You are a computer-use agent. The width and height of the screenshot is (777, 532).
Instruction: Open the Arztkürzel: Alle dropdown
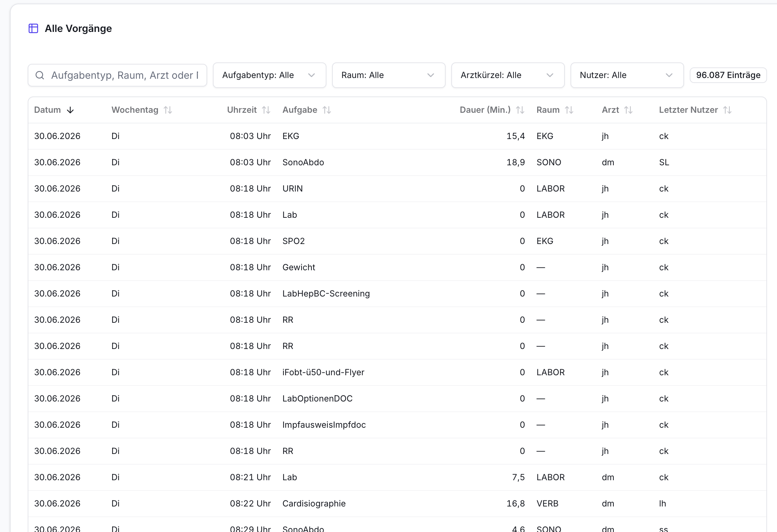508,75
